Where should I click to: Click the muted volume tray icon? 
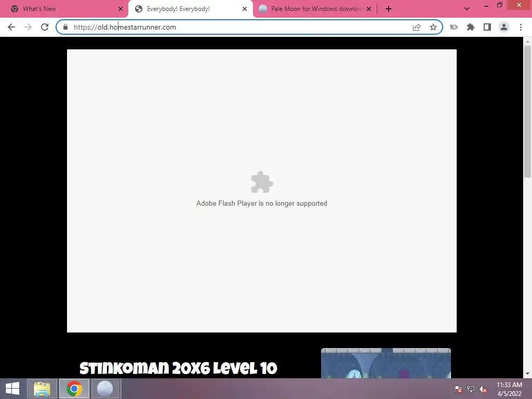pyautogui.click(x=483, y=389)
